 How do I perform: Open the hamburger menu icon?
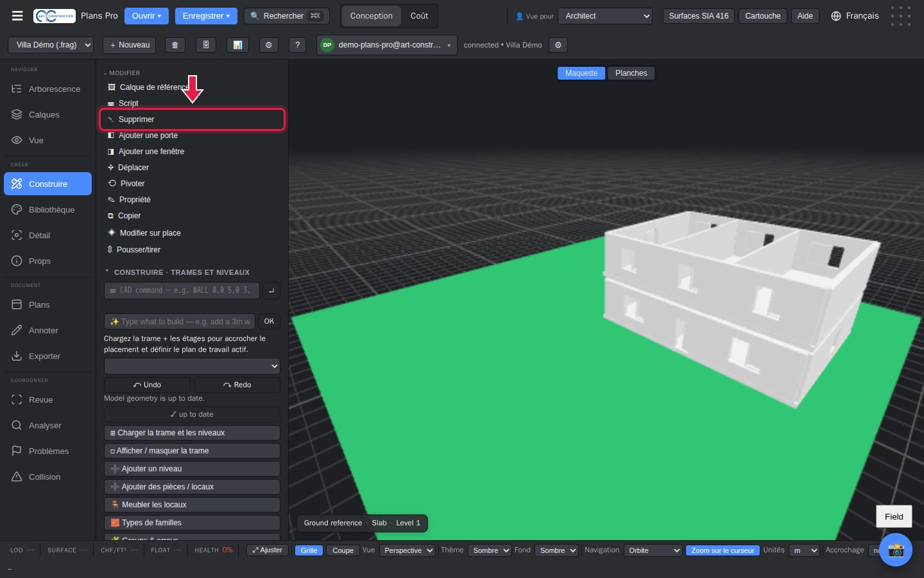[x=17, y=15]
